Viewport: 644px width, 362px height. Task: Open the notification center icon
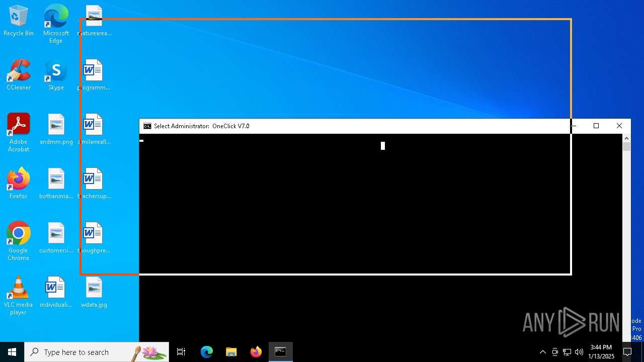[627, 352]
